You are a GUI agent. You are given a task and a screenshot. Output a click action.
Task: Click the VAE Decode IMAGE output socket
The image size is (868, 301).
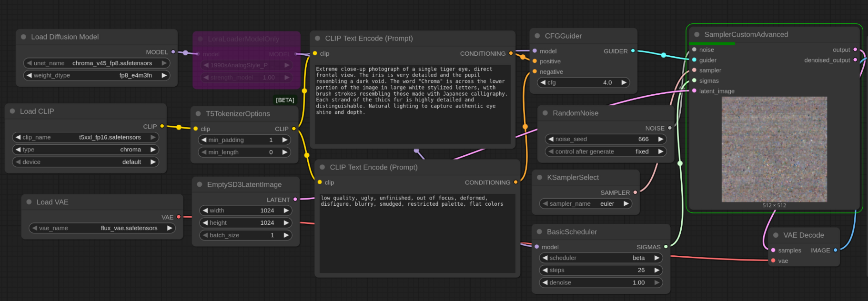pos(835,250)
